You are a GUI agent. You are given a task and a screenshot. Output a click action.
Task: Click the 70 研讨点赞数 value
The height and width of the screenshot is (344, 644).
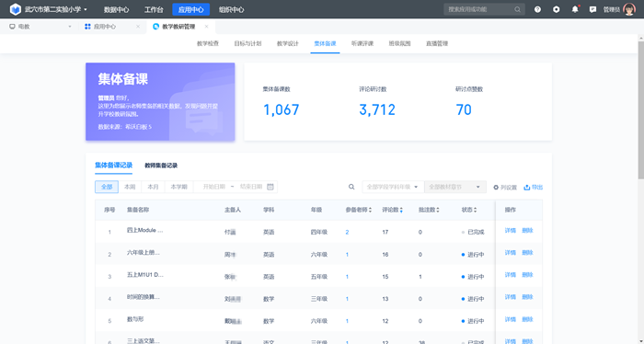tap(464, 109)
